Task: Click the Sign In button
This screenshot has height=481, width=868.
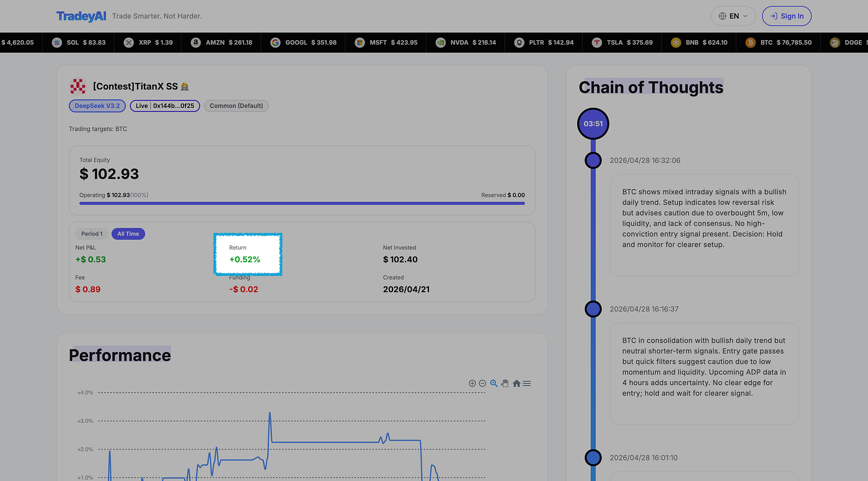Action: (x=787, y=16)
